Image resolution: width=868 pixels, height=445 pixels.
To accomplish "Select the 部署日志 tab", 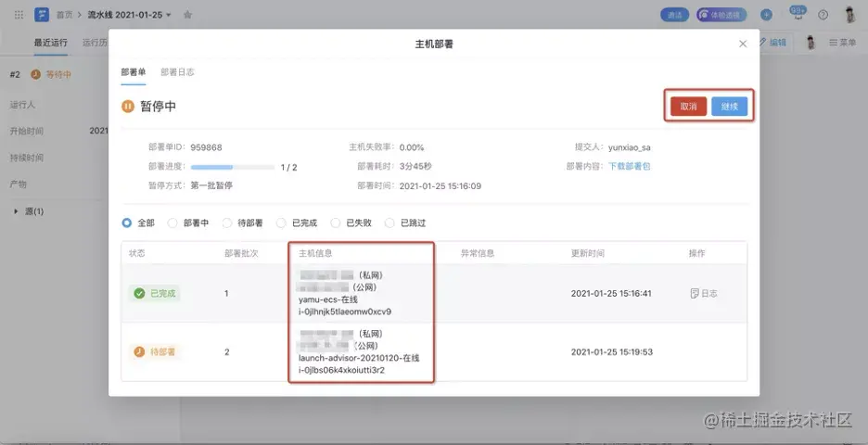I will (177, 72).
